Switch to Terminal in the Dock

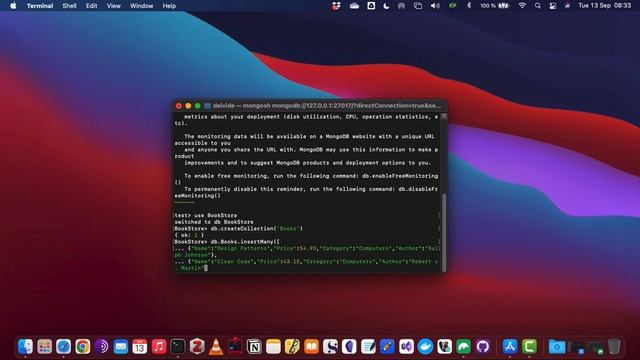[178, 347]
